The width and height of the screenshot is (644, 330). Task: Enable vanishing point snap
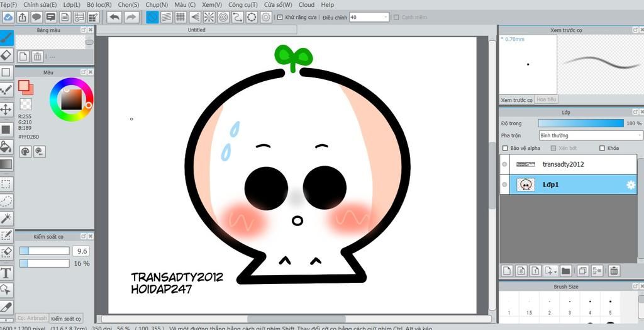pos(195,17)
